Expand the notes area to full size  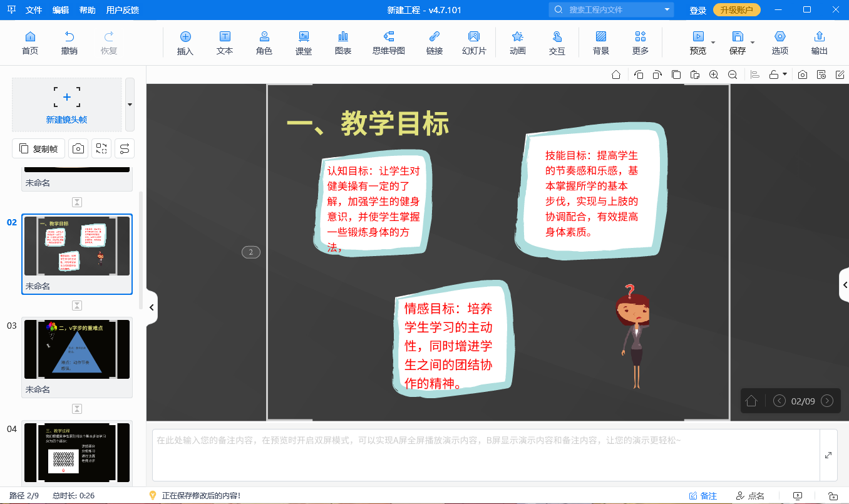[828, 455]
